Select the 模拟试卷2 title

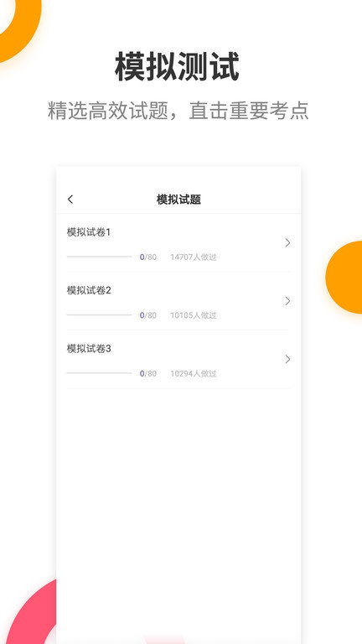click(x=89, y=290)
